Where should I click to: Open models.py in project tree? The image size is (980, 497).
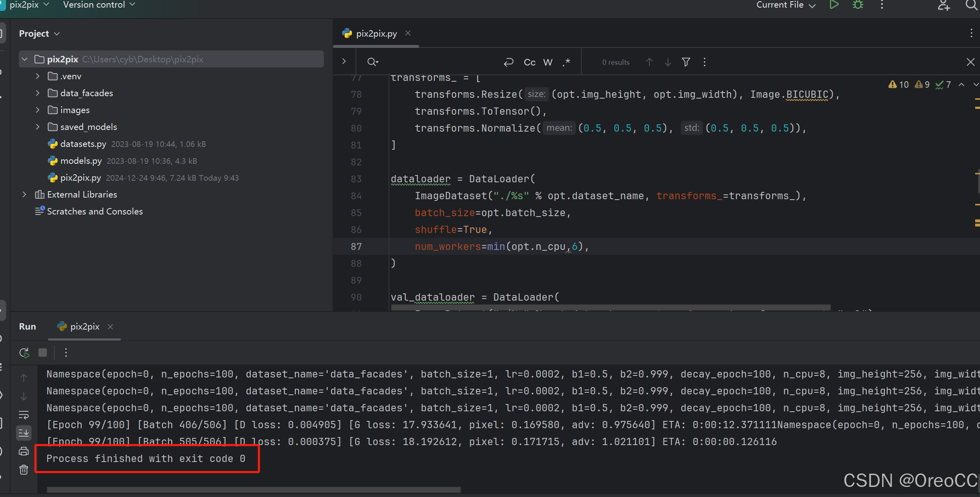click(x=81, y=161)
